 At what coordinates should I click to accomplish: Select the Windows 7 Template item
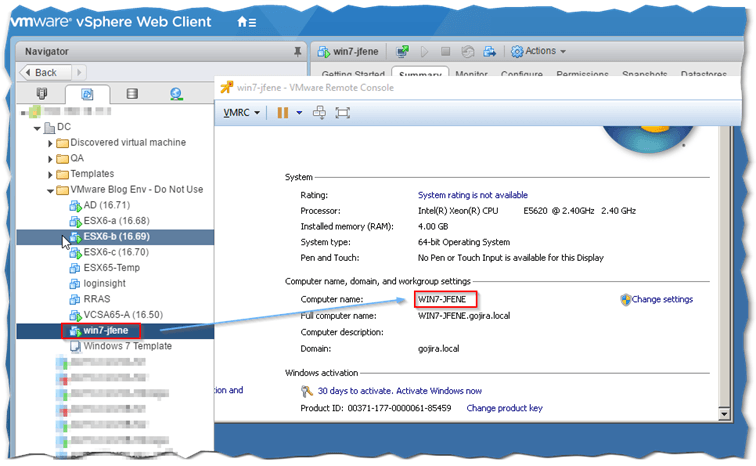coord(127,346)
